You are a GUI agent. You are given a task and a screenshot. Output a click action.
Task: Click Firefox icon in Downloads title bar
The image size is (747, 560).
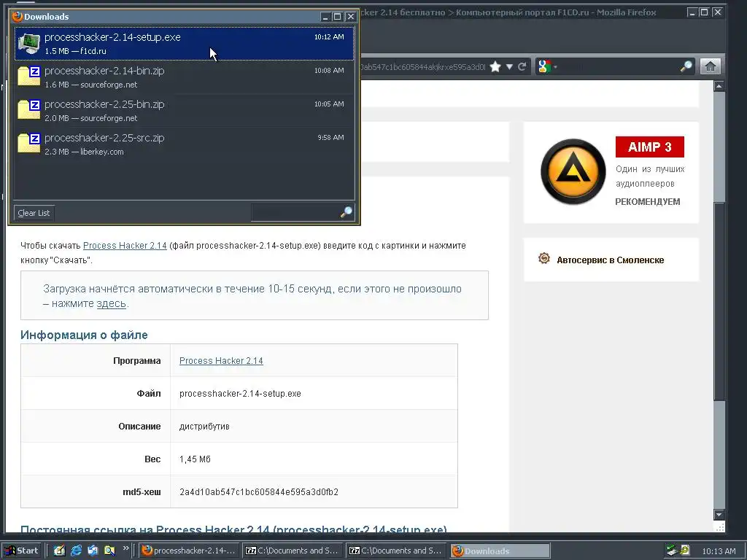tap(18, 17)
